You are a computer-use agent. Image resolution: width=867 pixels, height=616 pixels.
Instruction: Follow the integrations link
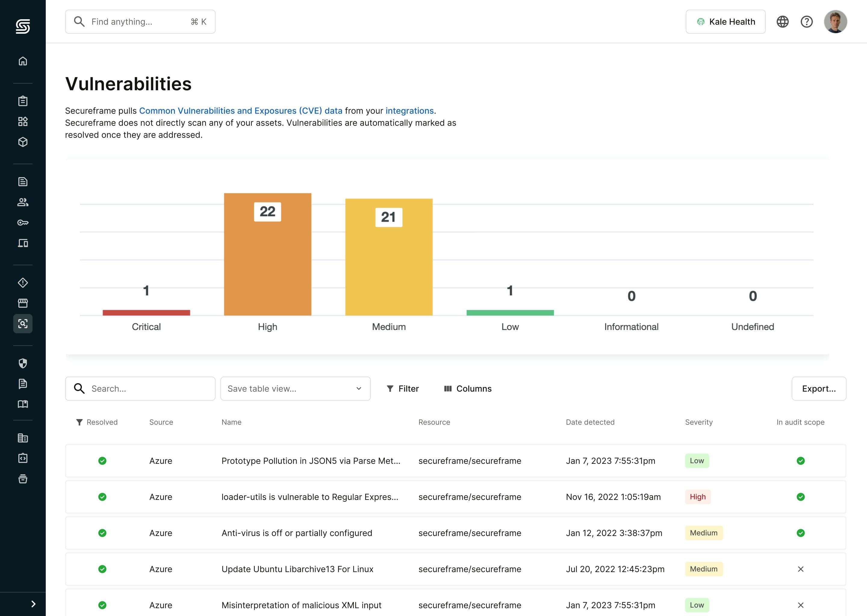click(x=409, y=111)
